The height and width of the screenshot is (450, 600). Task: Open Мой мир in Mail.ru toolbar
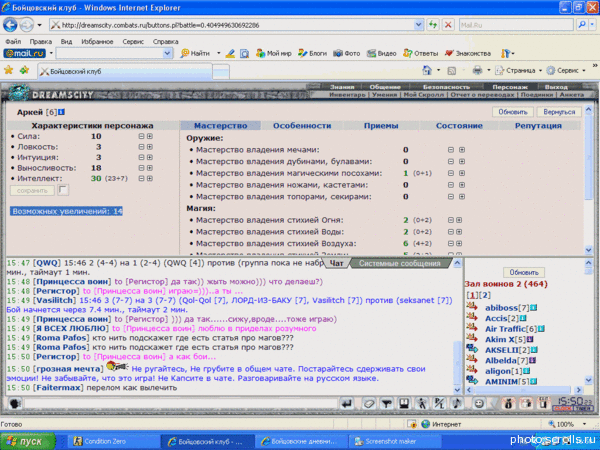point(274,54)
